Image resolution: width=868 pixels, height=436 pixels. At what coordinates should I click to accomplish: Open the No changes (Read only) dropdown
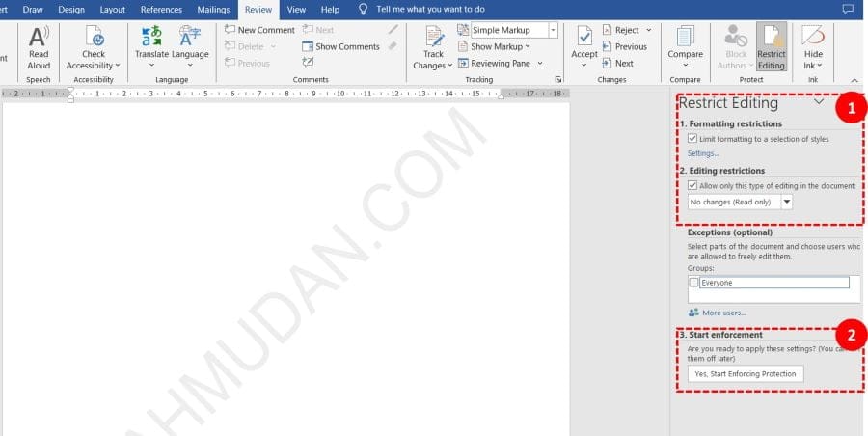point(787,202)
